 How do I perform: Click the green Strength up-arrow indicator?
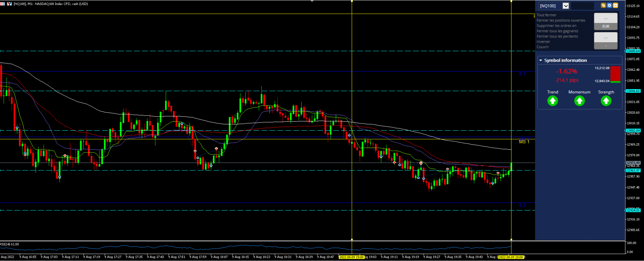[606, 101]
